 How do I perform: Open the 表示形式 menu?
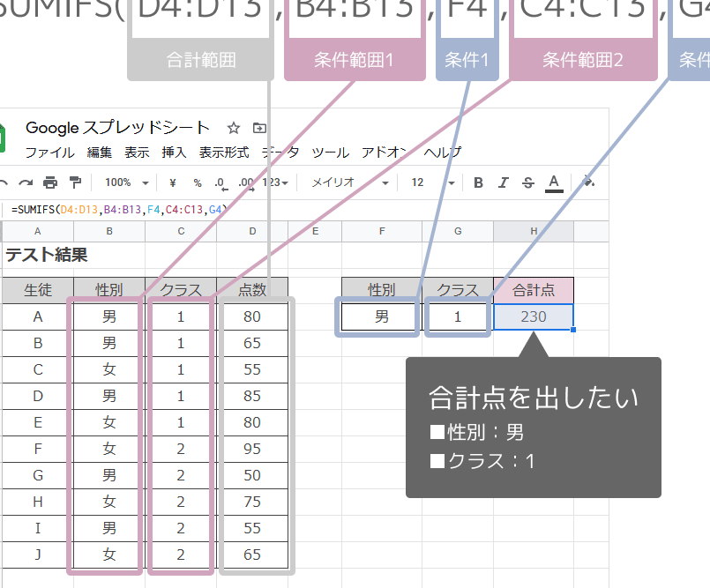pyautogui.click(x=224, y=153)
